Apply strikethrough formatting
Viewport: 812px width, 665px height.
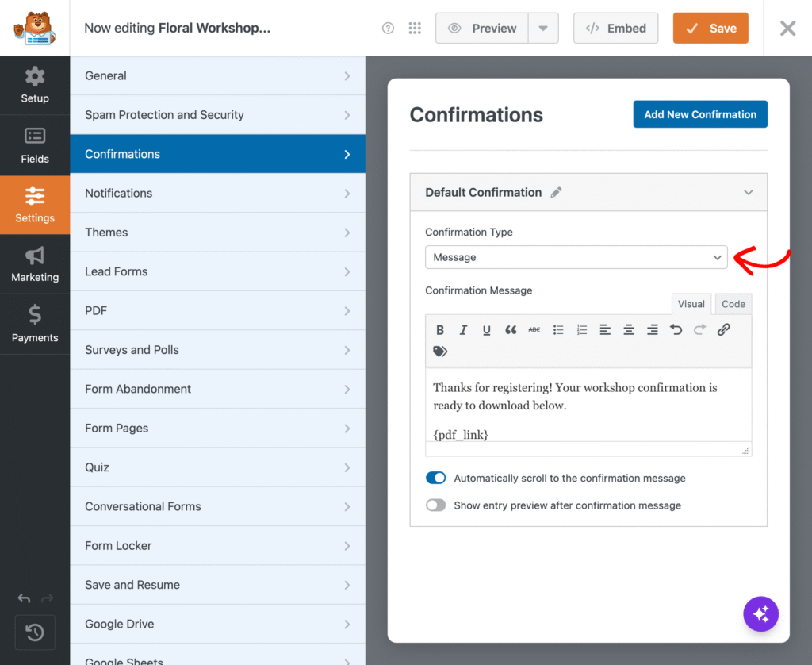tap(534, 329)
